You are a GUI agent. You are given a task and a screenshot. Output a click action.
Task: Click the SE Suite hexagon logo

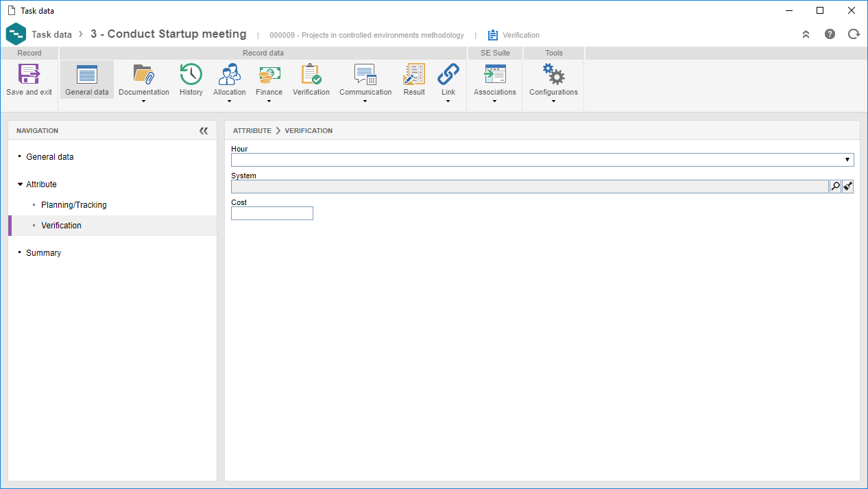pos(16,34)
